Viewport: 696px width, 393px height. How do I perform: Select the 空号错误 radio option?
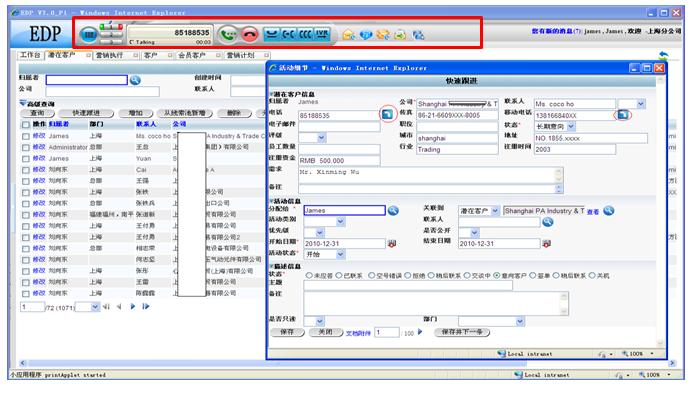click(372, 276)
